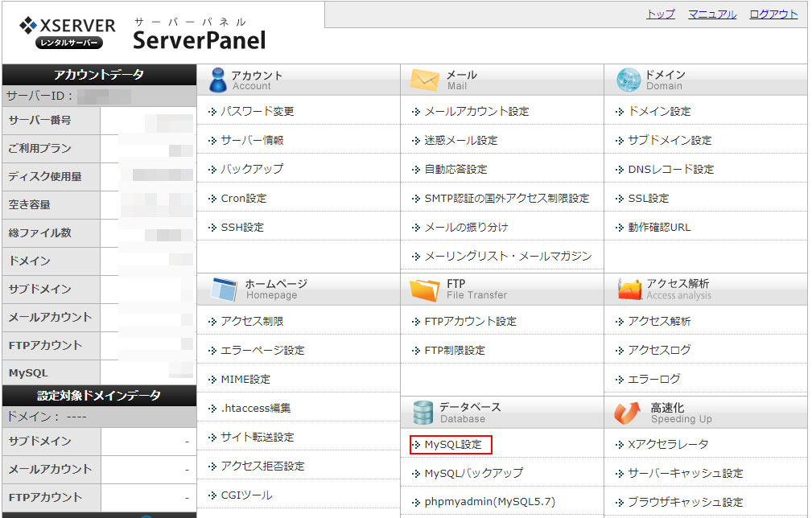Image resolution: width=812 pixels, height=518 pixels.
Task: Open Xアクセラレータ
Action: tap(668, 445)
